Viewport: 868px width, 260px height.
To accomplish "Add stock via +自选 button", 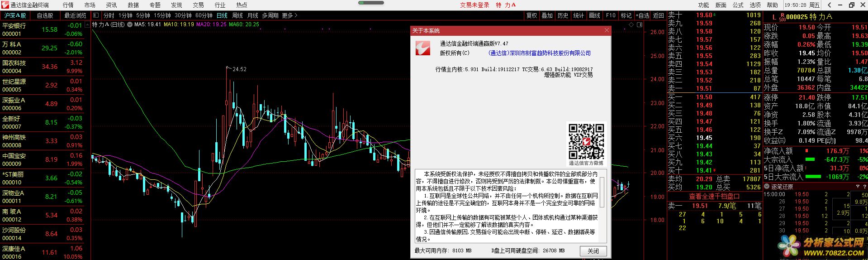I will pyautogui.click(x=642, y=15).
